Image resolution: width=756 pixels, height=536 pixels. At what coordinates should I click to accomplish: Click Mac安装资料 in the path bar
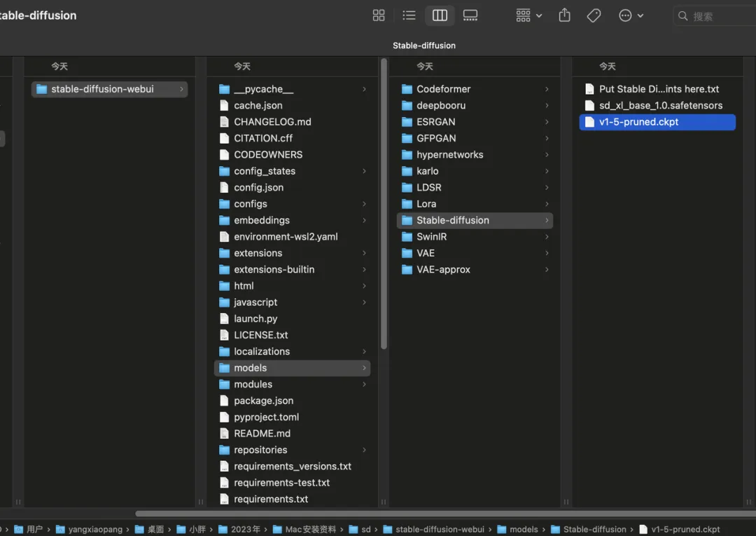304,529
